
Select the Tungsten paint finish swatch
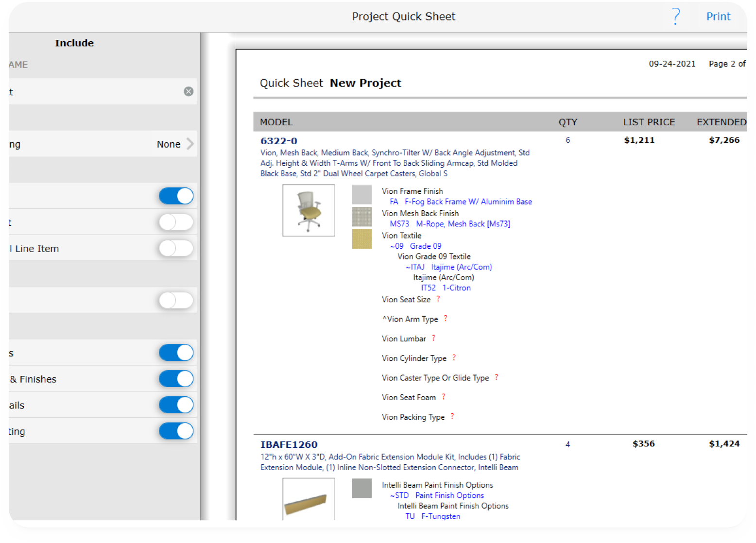click(362, 488)
